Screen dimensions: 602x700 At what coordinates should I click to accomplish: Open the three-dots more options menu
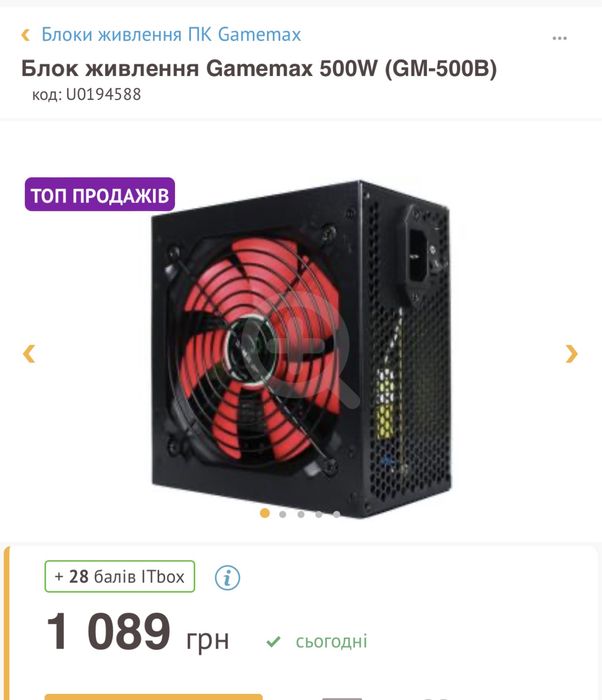(559, 38)
